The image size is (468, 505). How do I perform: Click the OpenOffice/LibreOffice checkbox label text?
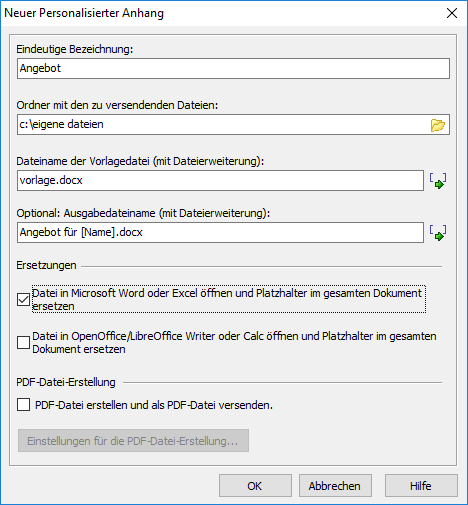coord(234,342)
